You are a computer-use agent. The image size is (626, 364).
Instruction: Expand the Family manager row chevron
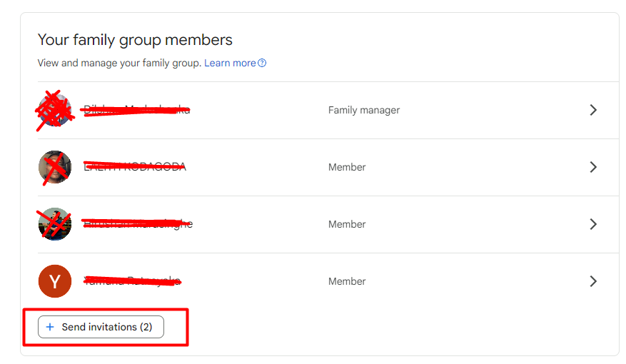point(593,110)
